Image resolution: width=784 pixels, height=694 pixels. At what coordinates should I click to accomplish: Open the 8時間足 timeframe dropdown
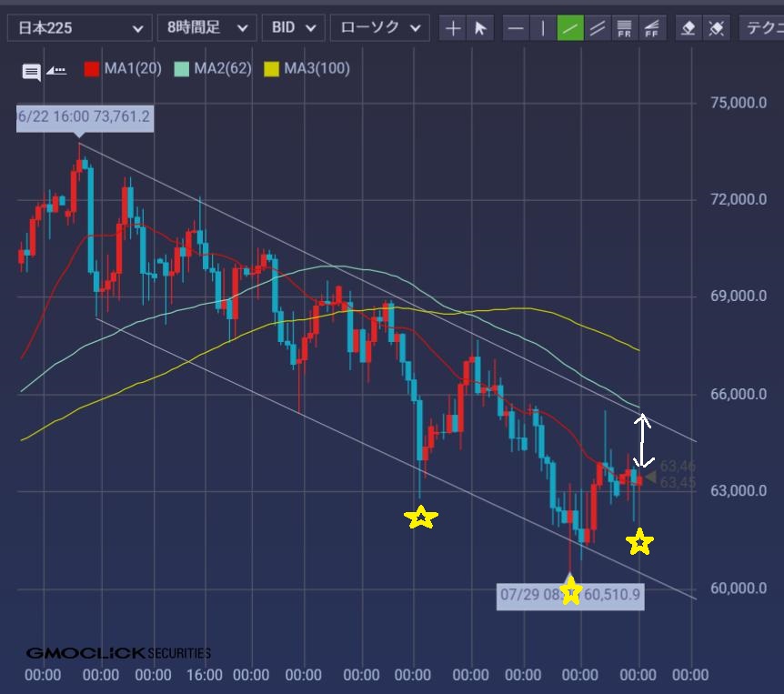[207, 28]
